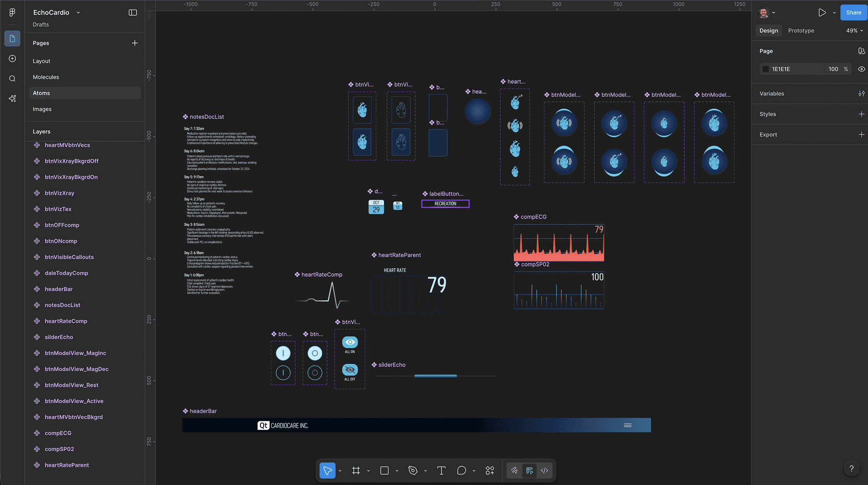Switch to Draw mode icon
Screen dimensions: 868x485
coord(514,471)
